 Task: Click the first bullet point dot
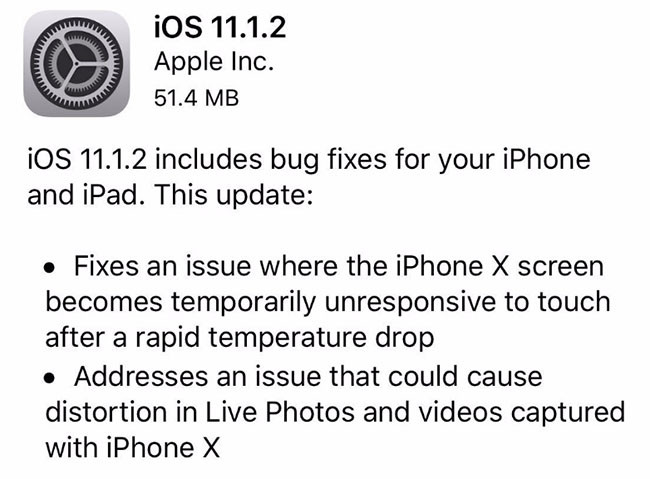tap(50, 268)
